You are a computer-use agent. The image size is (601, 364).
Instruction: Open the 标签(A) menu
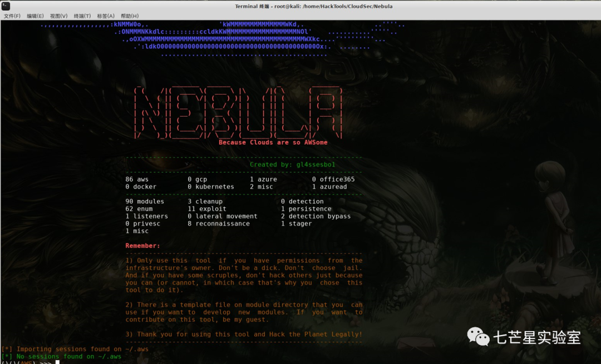pos(105,16)
